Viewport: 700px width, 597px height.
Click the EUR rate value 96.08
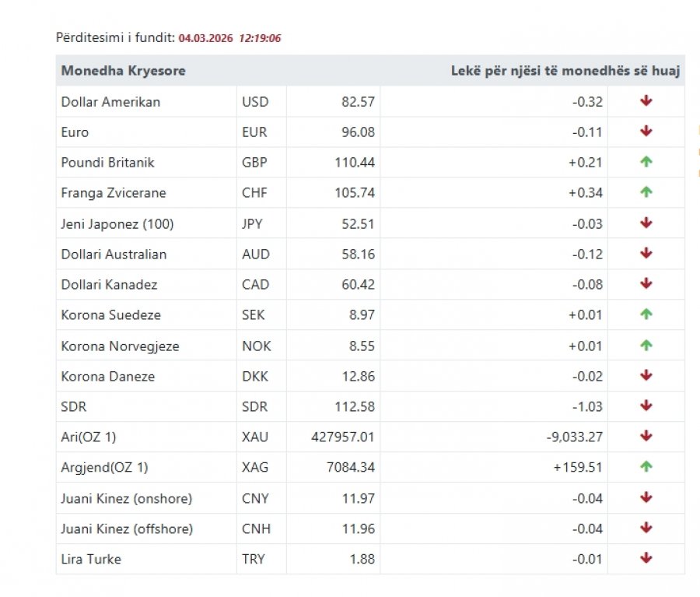(358, 132)
